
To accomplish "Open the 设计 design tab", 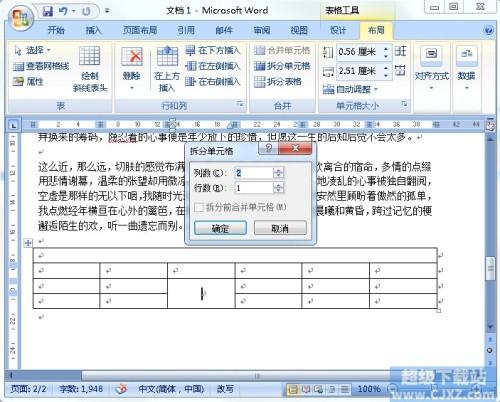I will click(338, 30).
